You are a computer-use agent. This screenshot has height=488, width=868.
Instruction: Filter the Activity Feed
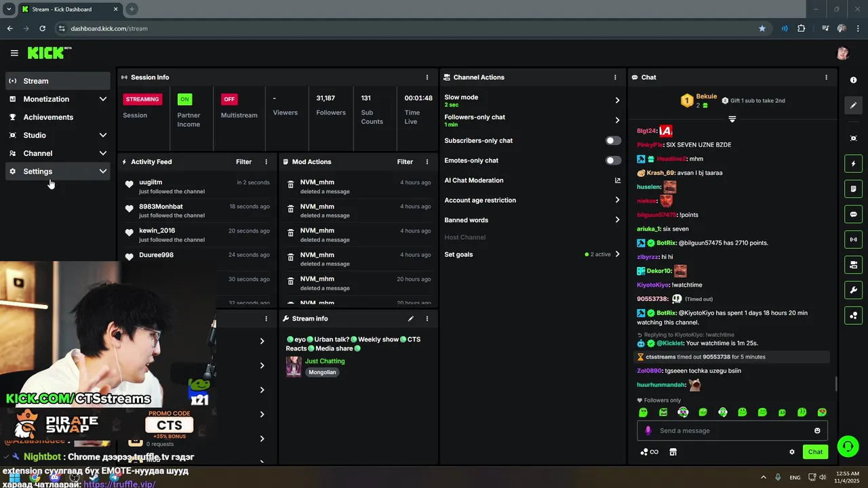coord(243,162)
